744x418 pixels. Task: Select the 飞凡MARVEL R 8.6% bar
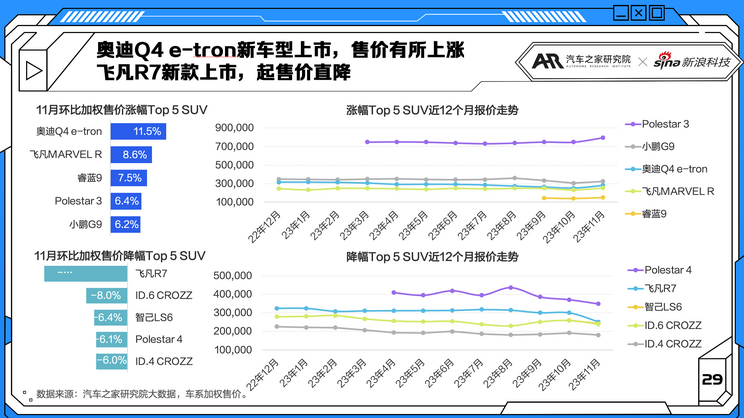point(131,155)
